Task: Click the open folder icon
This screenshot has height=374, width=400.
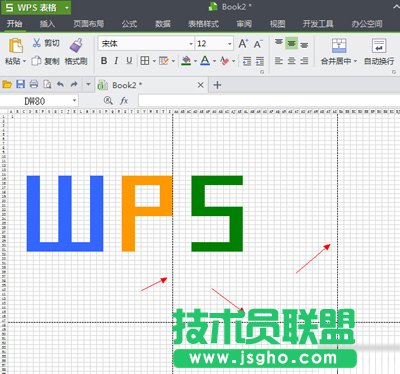Action: point(7,84)
